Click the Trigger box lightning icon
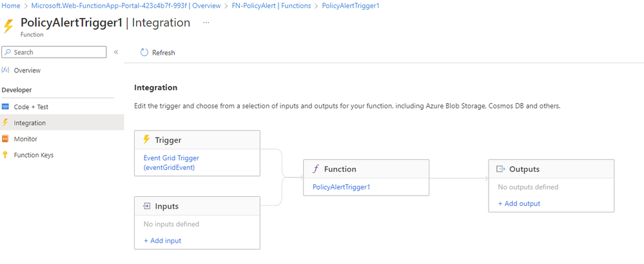Viewport: 644px width, 264px height. (x=146, y=140)
